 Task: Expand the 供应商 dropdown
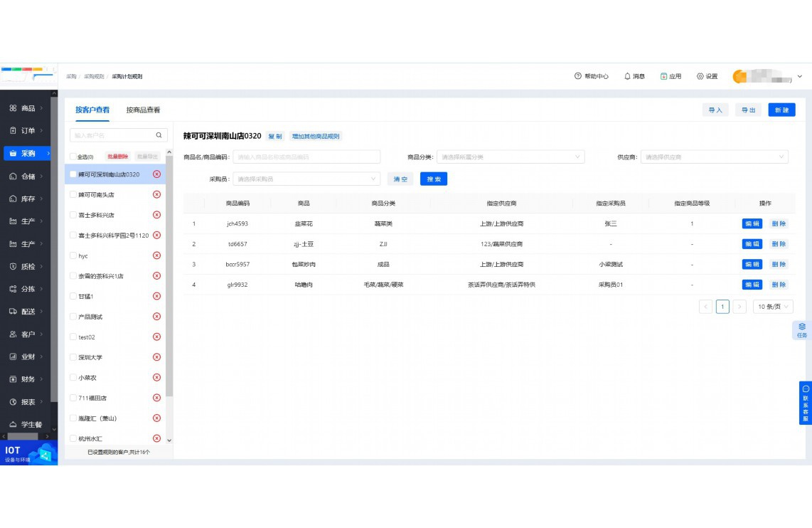714,157
